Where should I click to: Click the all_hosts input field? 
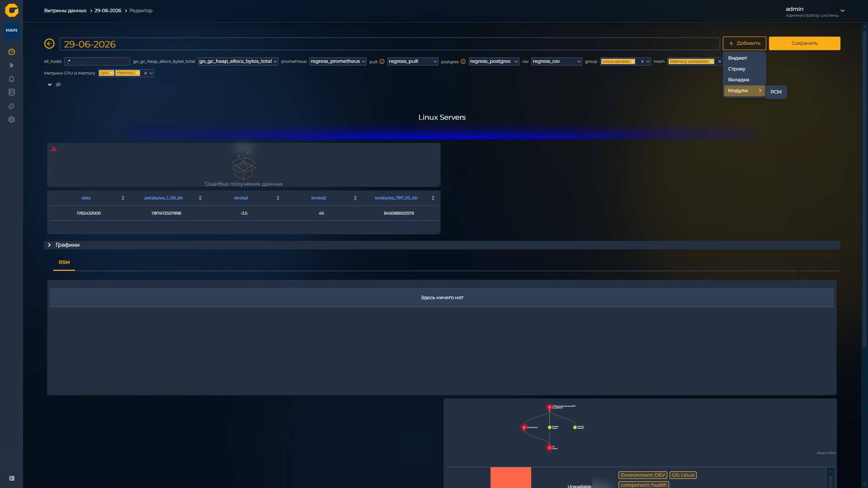point(97,61)
